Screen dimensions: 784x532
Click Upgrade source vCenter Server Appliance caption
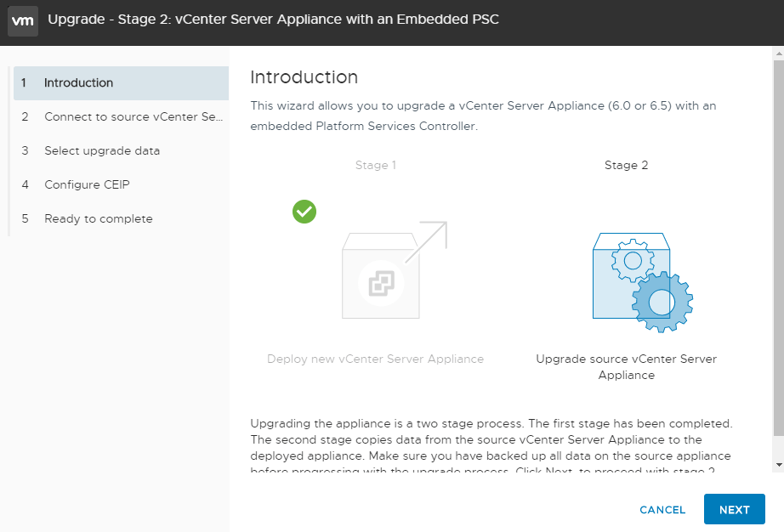point(626,366)
